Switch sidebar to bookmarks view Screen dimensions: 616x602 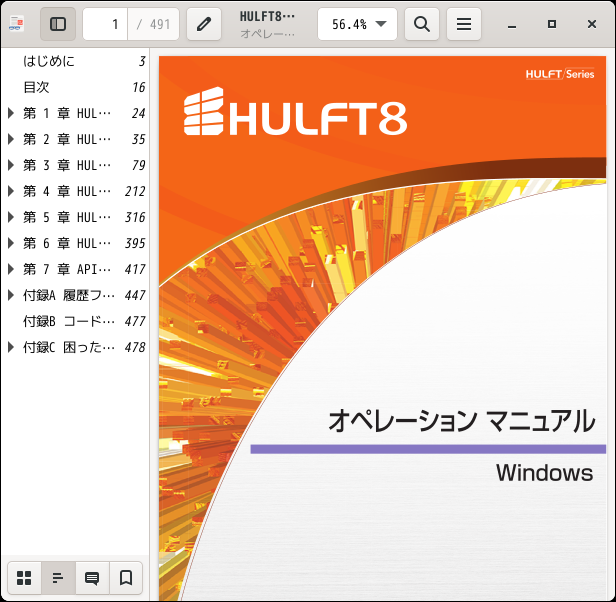126,578
